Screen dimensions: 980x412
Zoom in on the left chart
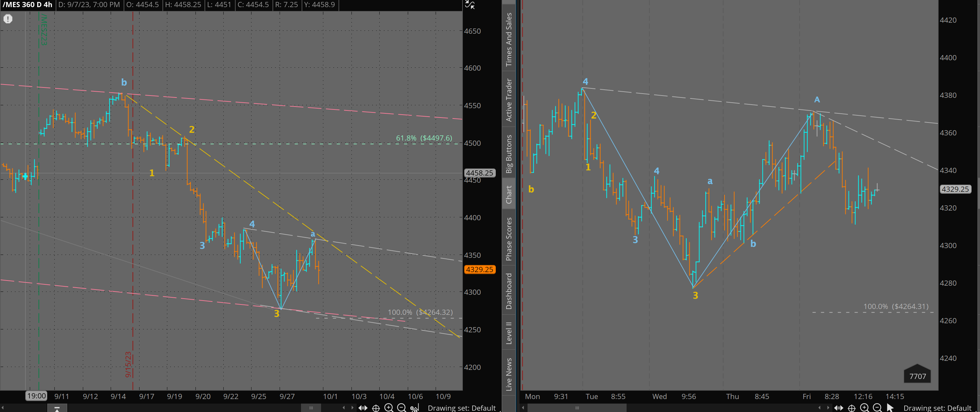[389, 408]
